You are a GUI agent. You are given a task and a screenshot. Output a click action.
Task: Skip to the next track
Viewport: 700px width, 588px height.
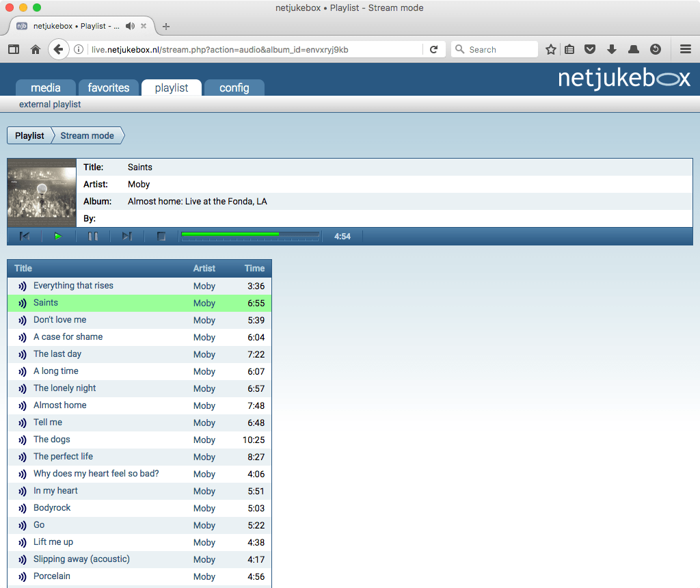pyautogui.click(x=127, y=237)
